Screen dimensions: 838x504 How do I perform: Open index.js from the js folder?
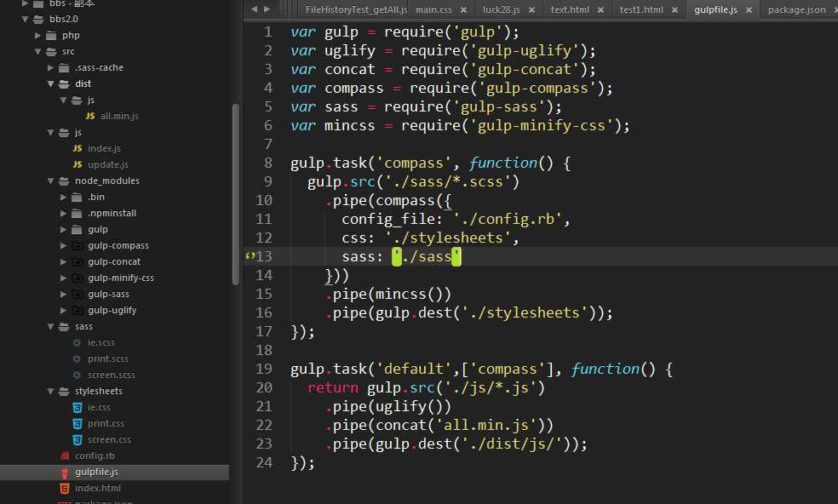[x=104, y=148]
